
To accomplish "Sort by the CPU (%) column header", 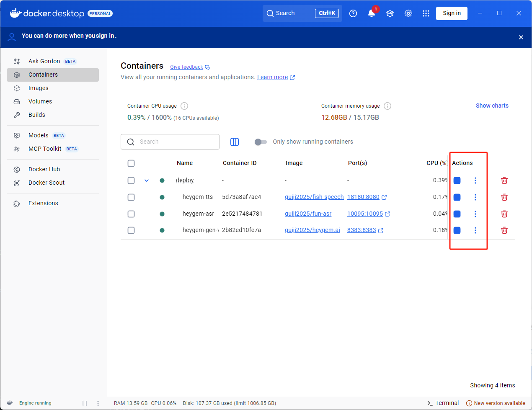I will [x=437, y=163].
